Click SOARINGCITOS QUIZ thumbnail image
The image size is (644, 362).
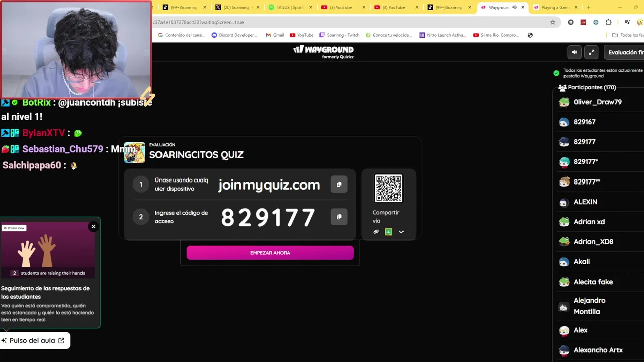coord(134,152)
